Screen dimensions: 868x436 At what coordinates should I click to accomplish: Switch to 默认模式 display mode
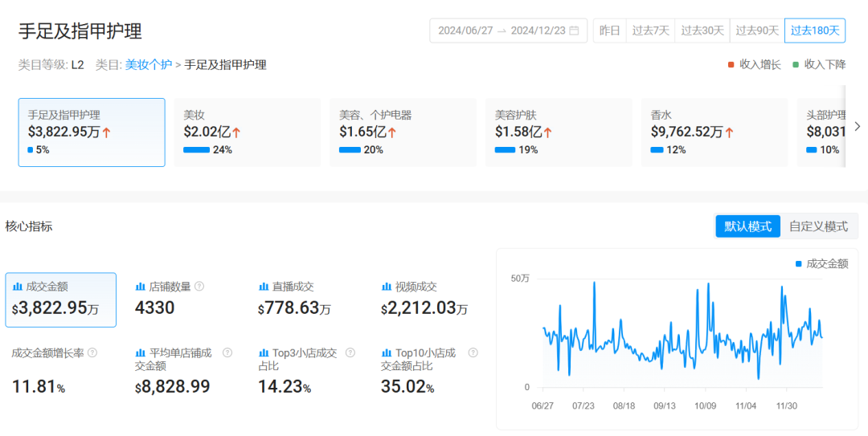(747, 226)
